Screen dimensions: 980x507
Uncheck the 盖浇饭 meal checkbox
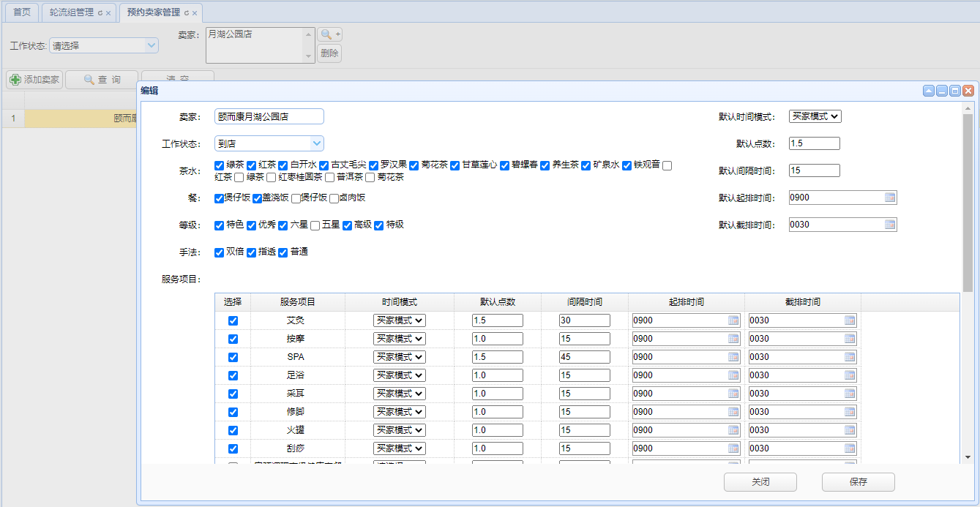point(258,198)
